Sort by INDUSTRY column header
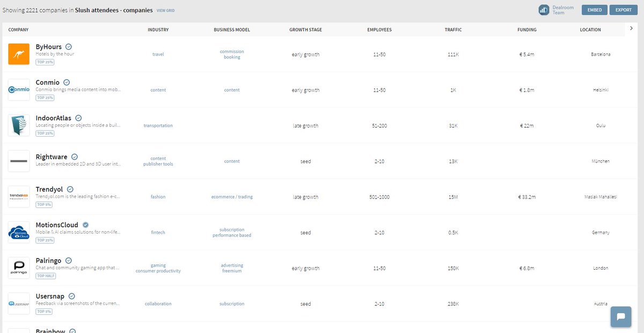Viewport: 644px width, 333px height. (x=158, y=29)
